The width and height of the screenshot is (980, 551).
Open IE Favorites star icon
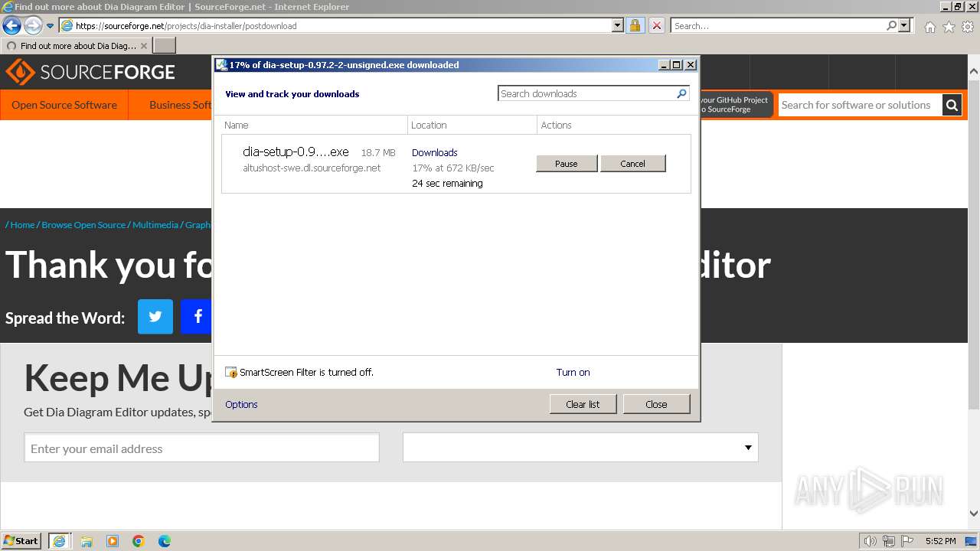[x=949, y=27]
